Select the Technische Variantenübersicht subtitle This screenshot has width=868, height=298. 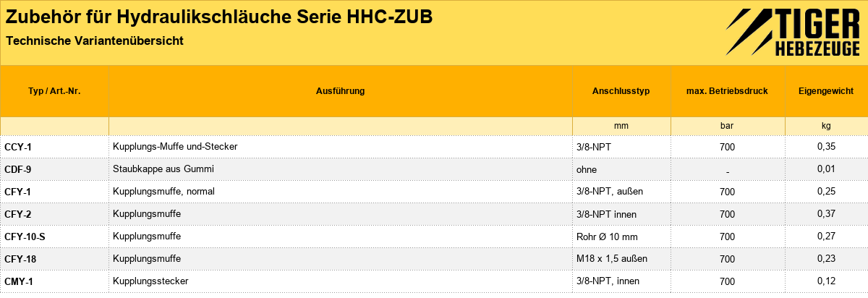[94, 41]
